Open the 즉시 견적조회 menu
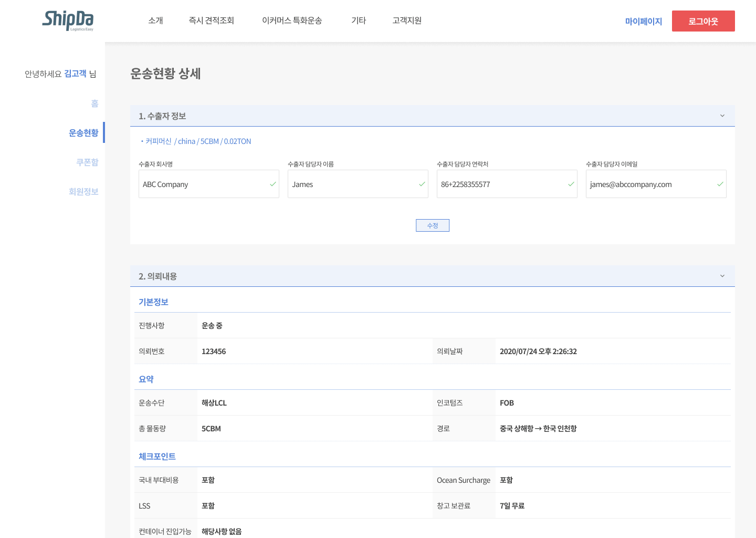Screen dimensions: 756x538 (x=211, y=20)
